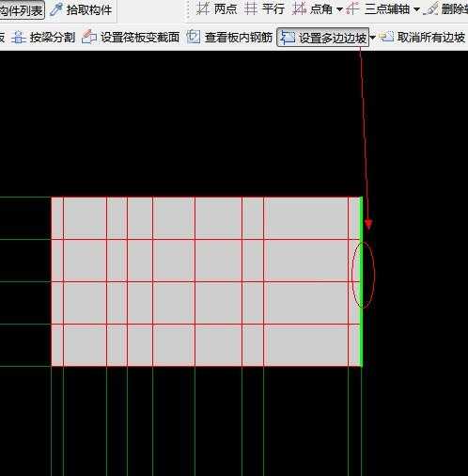Choose 设置筏板变截面 text
The width and height of the screenshot is (468, 476).
140,38
